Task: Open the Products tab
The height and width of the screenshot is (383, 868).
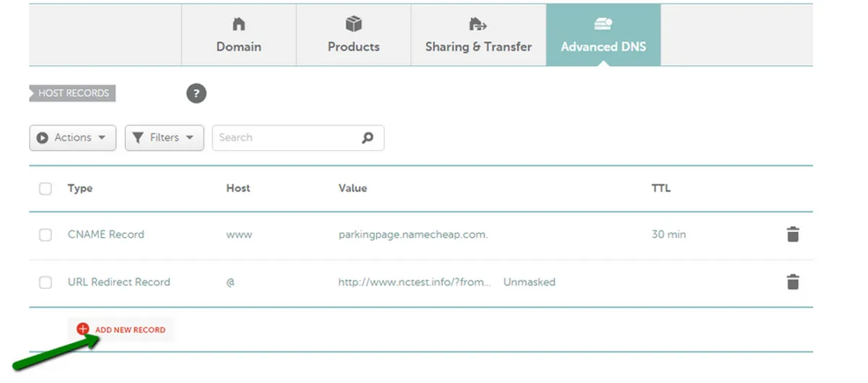Action: 354,35
